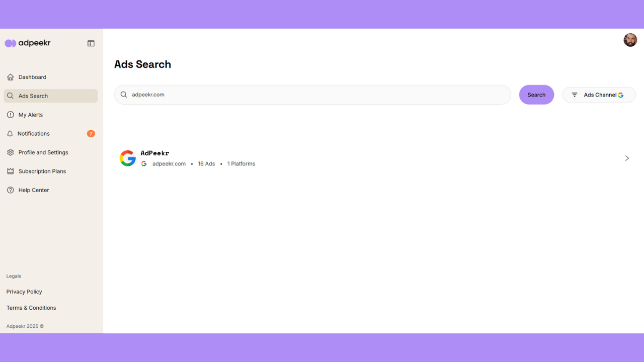Screen dimensions: 644x362
Task: Click inside the adpeekr.com search field
Action: click(x=312, y=95)
